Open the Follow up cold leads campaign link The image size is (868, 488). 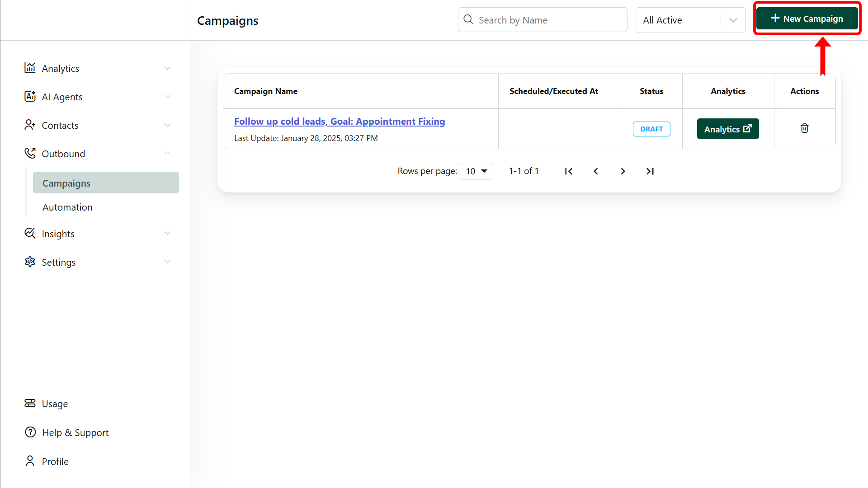[340, 121]
